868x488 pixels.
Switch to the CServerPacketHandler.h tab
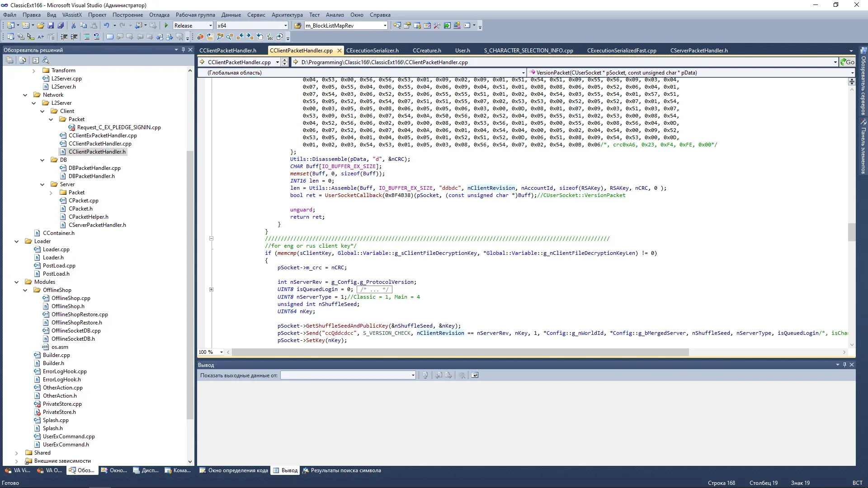tap(699, 51)
